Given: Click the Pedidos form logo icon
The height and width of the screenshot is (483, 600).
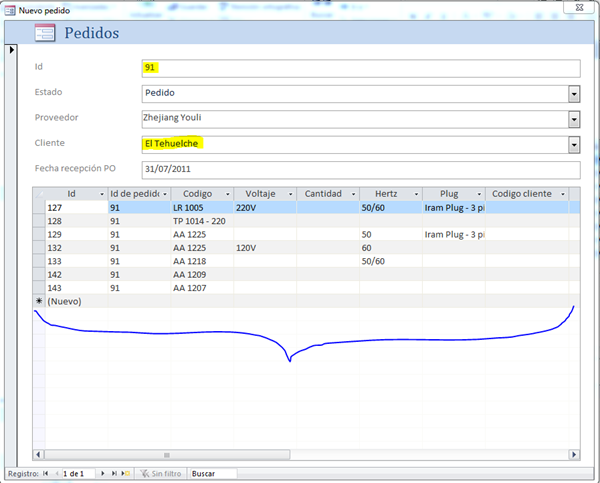Looking at the screenshot, I should [45, 33].
